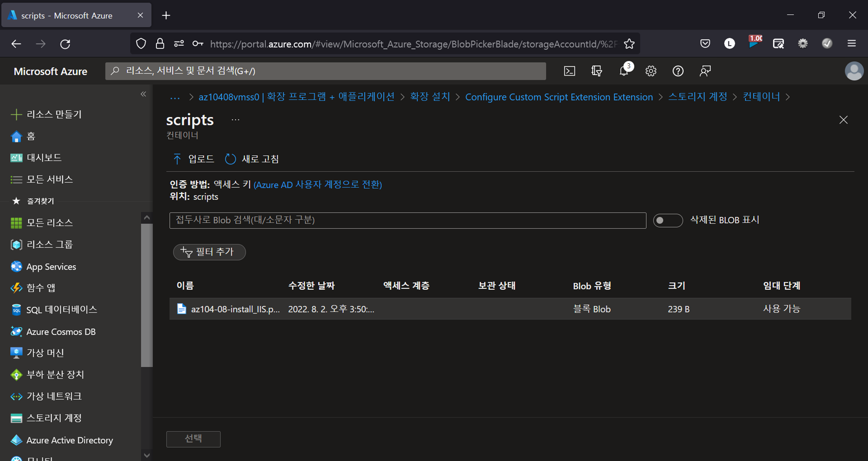
Task: Sort by 수정한 날짜 column header
Action: point(311,285)
